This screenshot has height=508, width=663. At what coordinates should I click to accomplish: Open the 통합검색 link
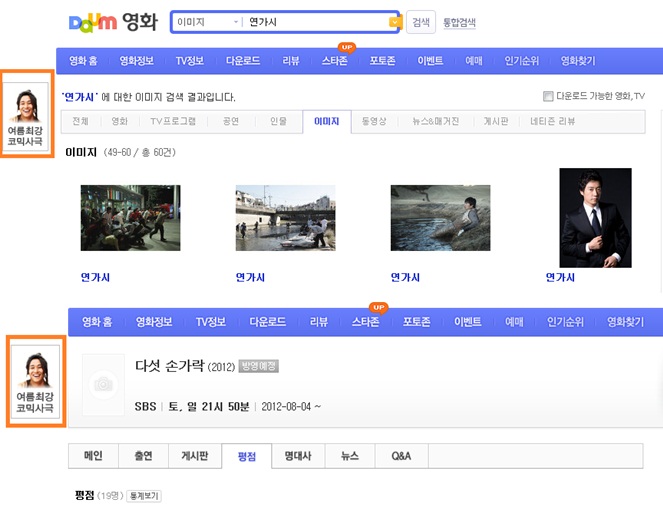459,22
